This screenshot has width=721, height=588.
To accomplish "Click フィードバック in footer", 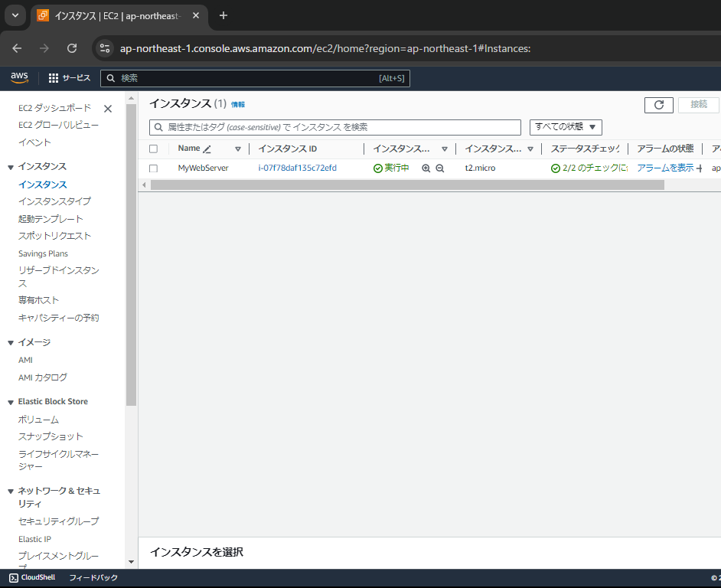I will tap(93, 577).
